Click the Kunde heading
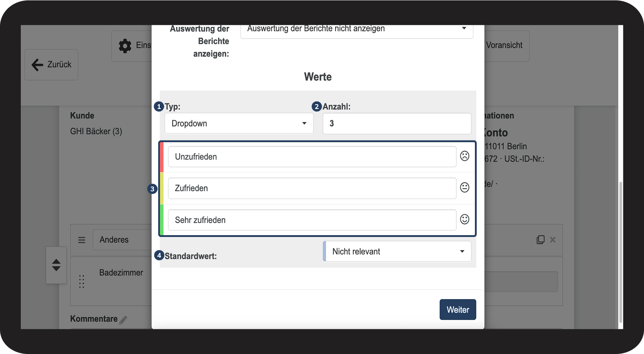 pos(82,116)
